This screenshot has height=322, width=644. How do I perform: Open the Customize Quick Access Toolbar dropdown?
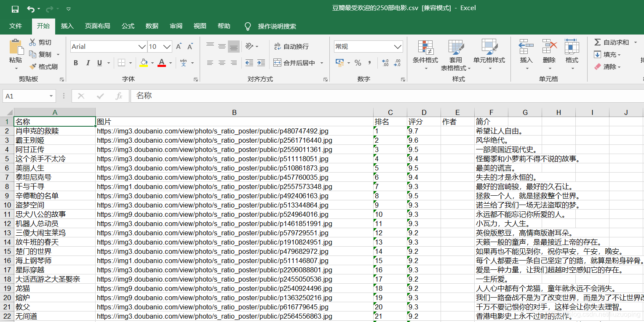tap(69, 9)
